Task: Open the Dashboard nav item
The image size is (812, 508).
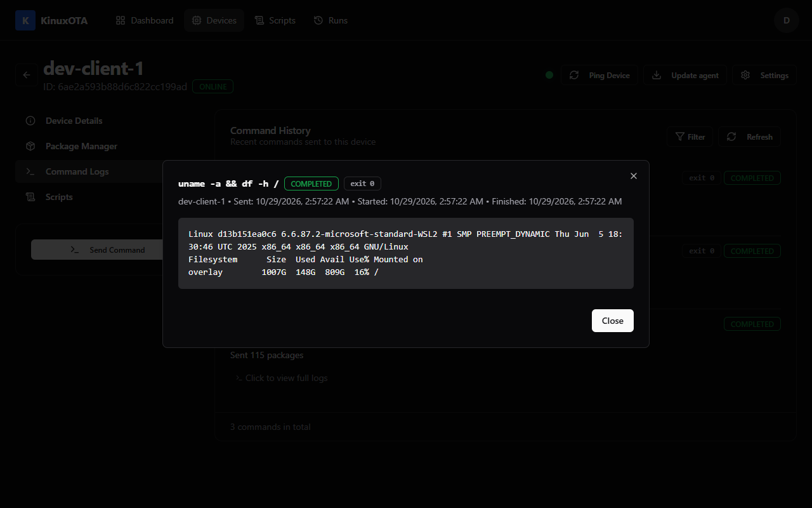Action: coord(145,20)
